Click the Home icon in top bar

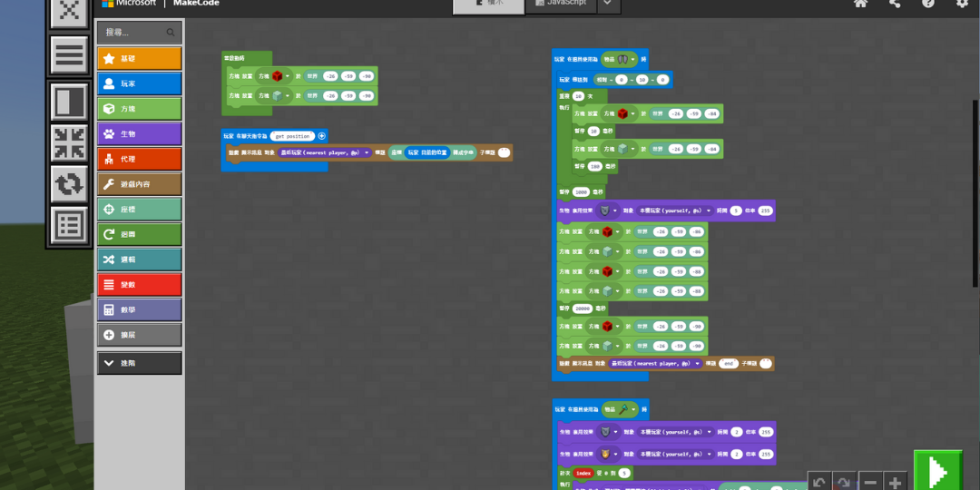(860, 4)
